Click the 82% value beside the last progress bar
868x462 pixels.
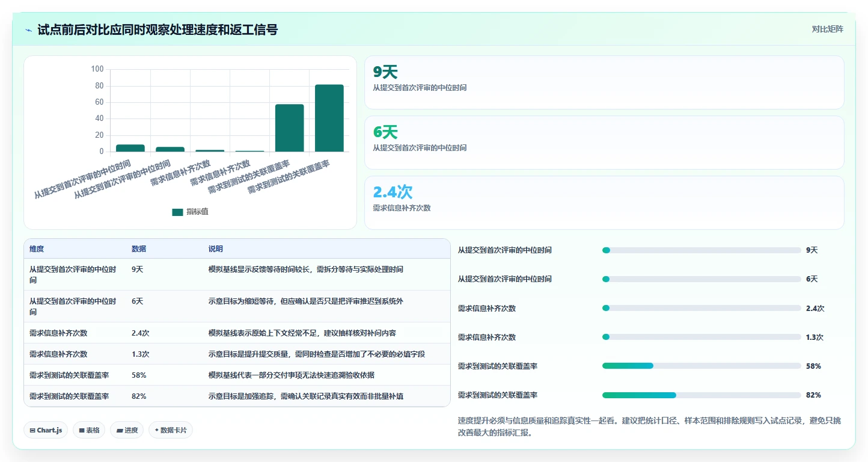click(x=813, y=395)
